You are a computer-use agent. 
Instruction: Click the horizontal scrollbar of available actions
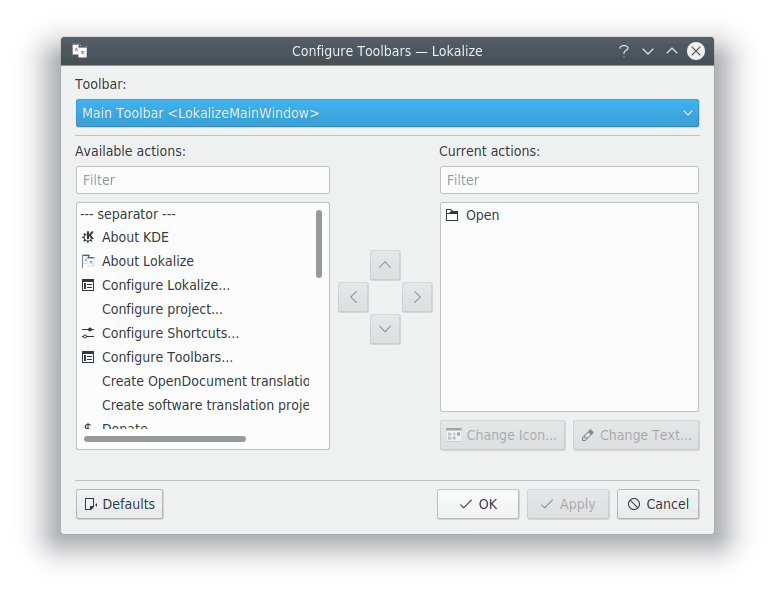[x=165, y=439]
